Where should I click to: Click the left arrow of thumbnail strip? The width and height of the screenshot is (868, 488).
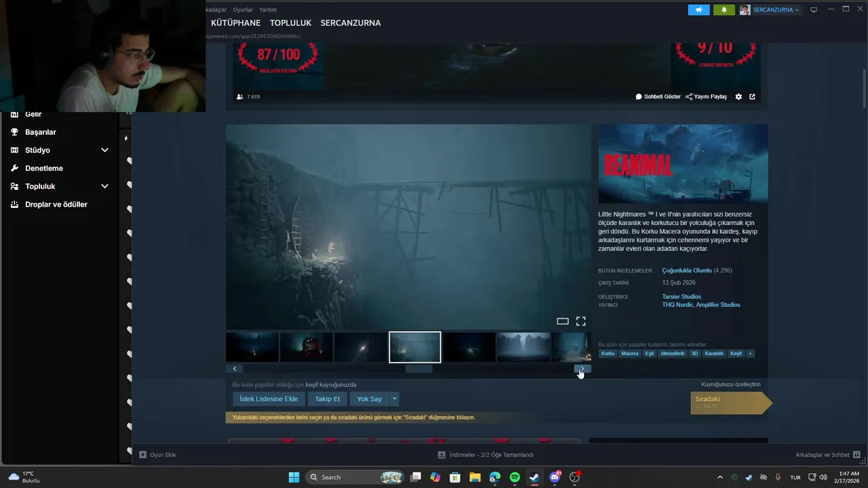pyautogui.click(x=235, y=369)
